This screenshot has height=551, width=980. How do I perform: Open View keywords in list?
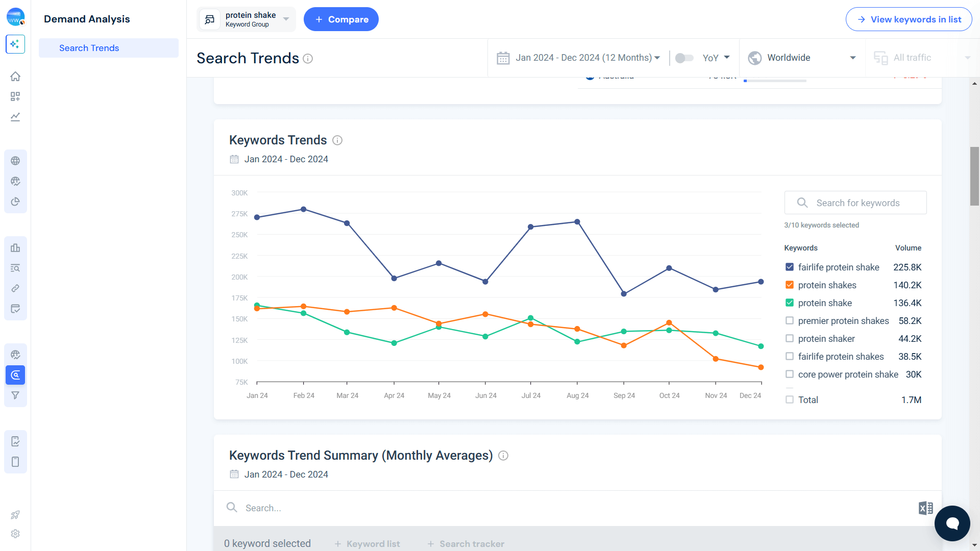[x=909, y=19]
